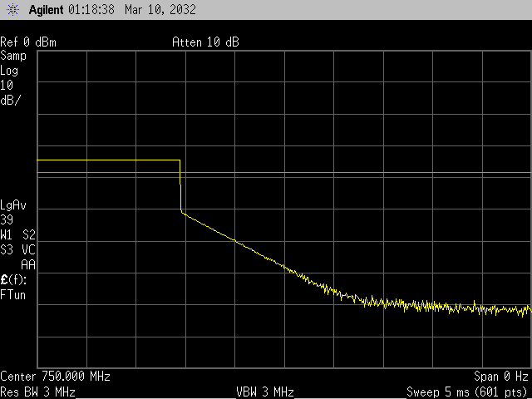Click the average count 39
Image resolution: width=532 pixels, height=399 pixels.
tap(7, 219)
